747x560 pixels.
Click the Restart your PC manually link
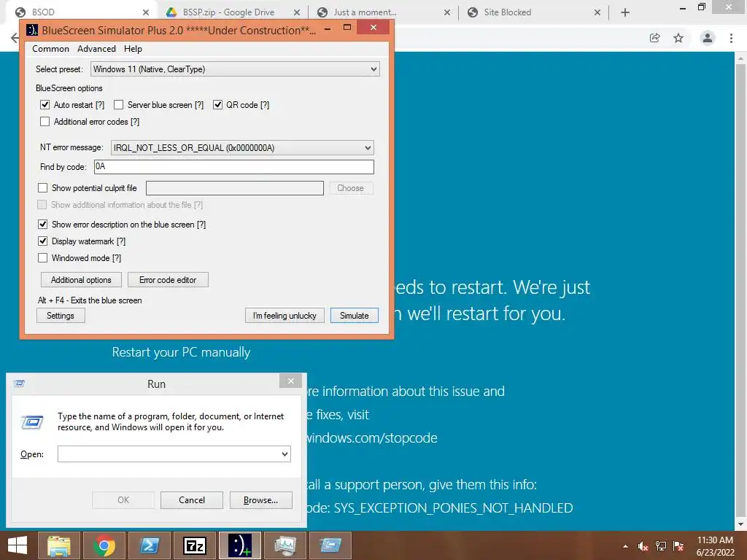click(181, 352)
